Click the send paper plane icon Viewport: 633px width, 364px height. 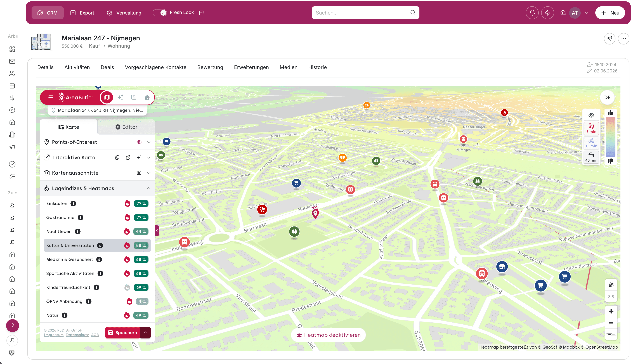pos(610,39)
